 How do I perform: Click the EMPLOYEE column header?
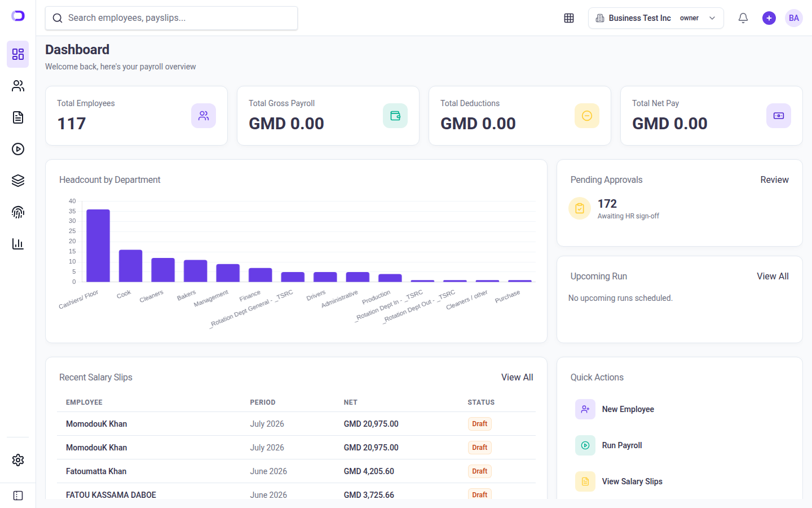pyautogui.click(x=84, y=402)
